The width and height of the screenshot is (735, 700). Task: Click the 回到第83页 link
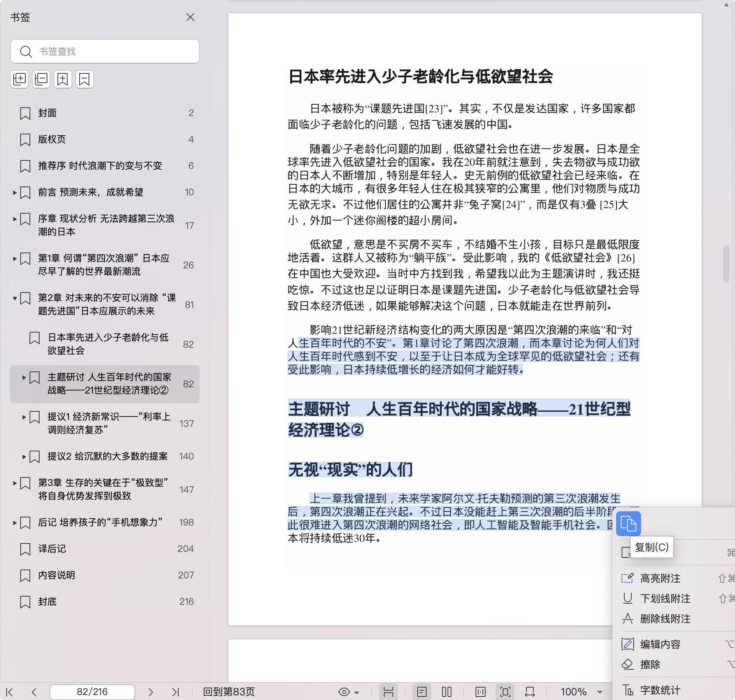pyautogui.click(x=229, y=692)
